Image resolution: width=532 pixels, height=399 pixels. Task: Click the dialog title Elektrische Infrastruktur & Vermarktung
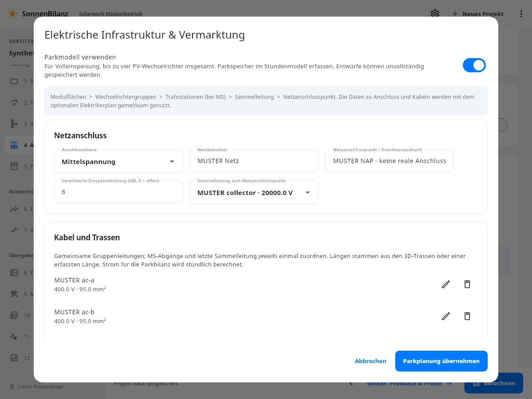pos(145,35)
